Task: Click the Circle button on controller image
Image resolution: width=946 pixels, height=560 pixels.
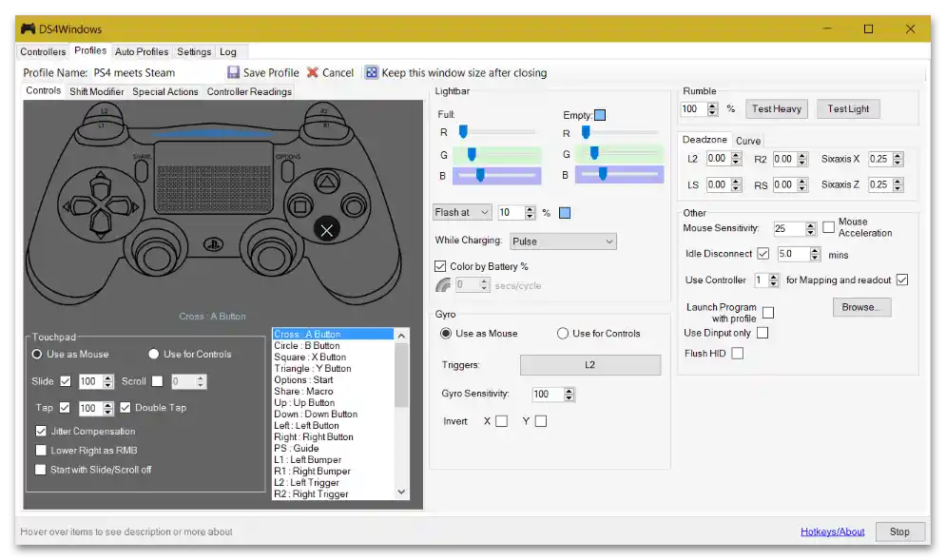Action: coord(354,207)
